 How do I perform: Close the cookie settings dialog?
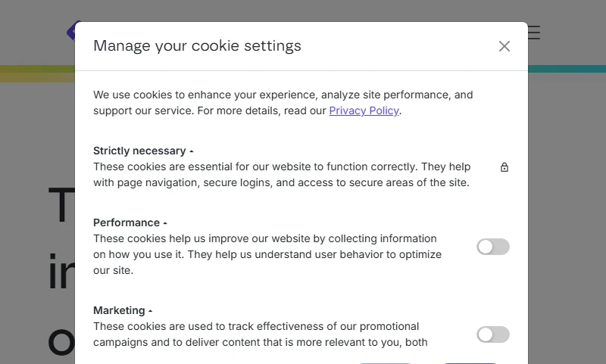coord(504,46)
